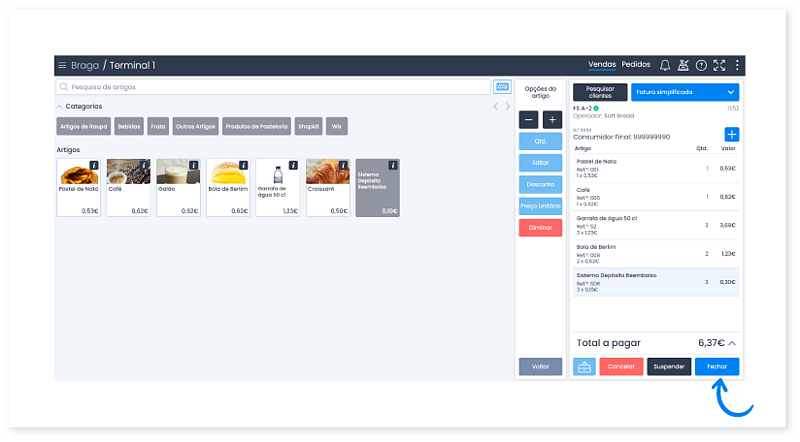Click the red Eliminar button
This screenshot has width=800, height=442.
[x=540, y=228]
